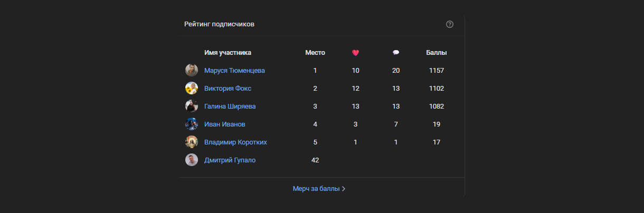Open the help question mark icon
Viewport: 644px width, 213px height.
coord(450,24)
